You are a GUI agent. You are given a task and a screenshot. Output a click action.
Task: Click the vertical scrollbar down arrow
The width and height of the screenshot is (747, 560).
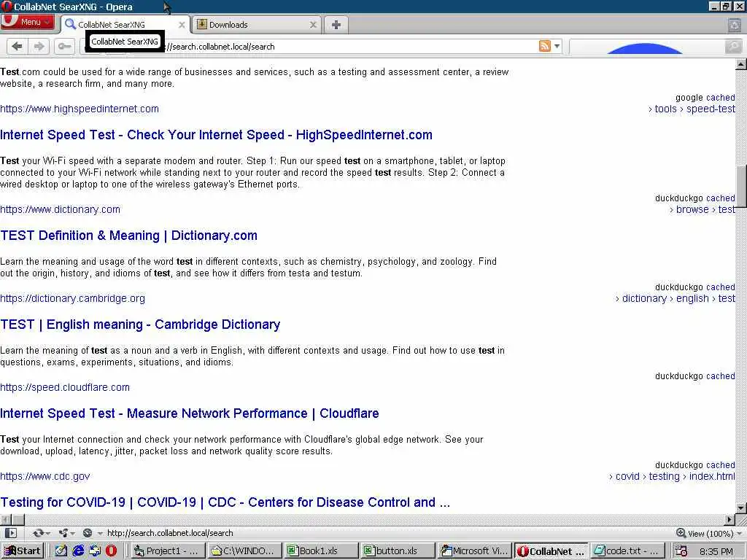tap(741, 508)
